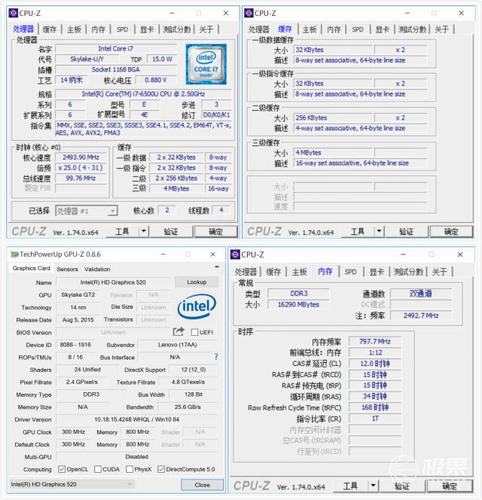Click the GPU-Z BIOS share export icon
This screenshot has width=482, height=500.
pos(178,331)
